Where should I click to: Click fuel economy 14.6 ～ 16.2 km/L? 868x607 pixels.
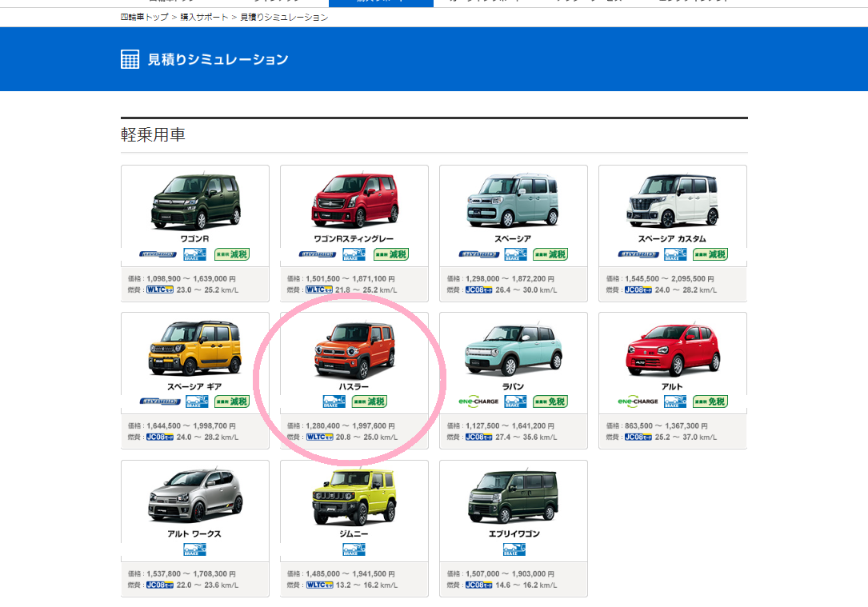pyautogui.click(x=526, y=585)
